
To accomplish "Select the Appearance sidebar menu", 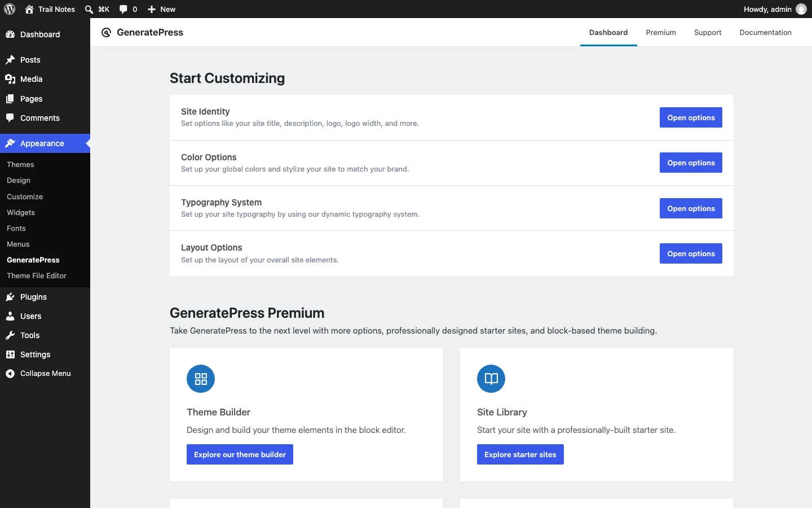I will 45,143.
